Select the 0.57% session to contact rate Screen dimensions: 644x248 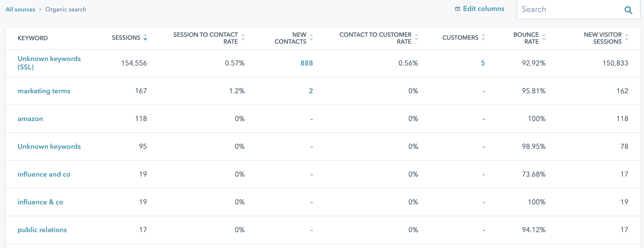click(x=235, y=63)
